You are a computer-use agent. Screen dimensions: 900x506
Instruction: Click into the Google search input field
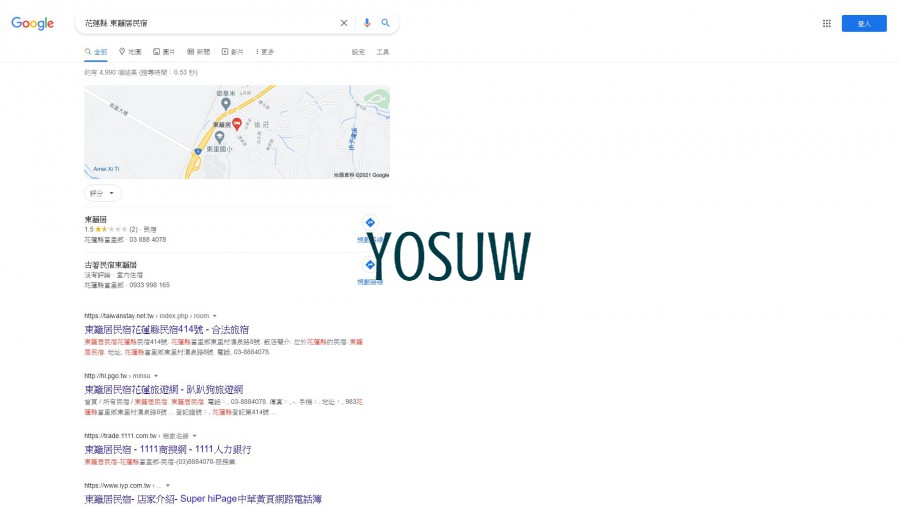210,24
